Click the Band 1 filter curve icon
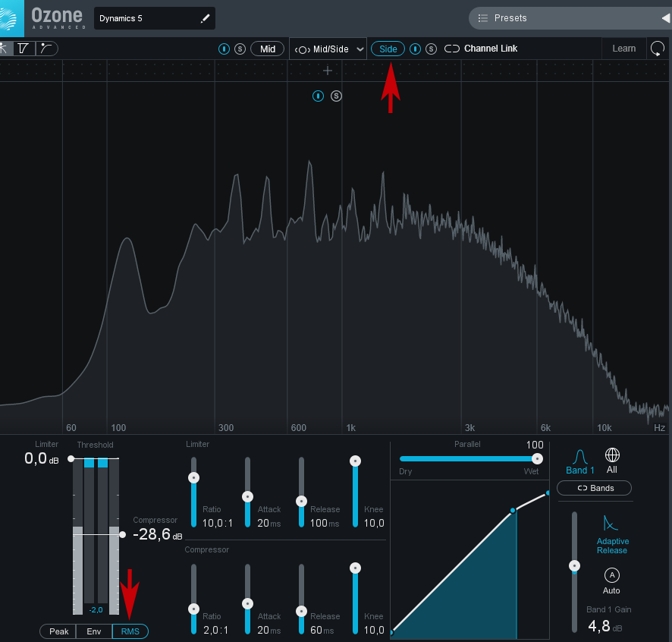 click(580, 456)
